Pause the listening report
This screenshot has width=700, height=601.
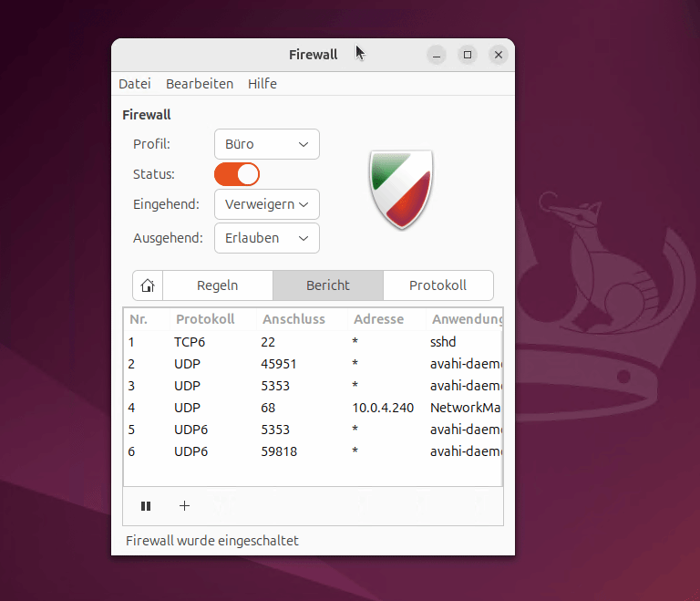coord(146,506)
